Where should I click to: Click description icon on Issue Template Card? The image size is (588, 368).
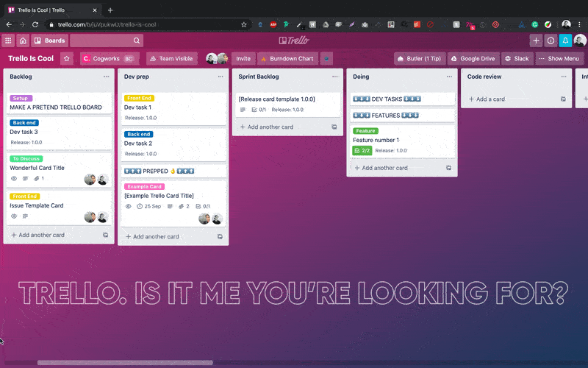tap(26, 216)
